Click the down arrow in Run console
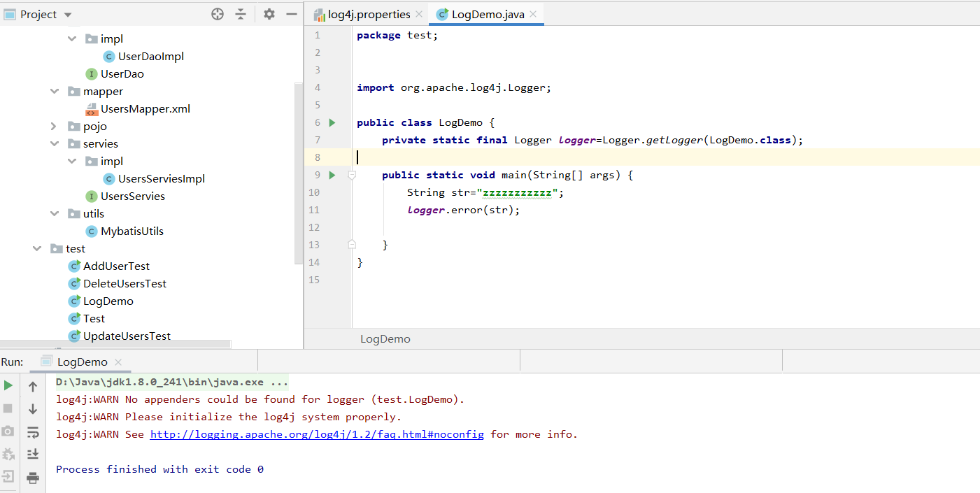The width and height of the screenshot is (980, 493). 33,409
